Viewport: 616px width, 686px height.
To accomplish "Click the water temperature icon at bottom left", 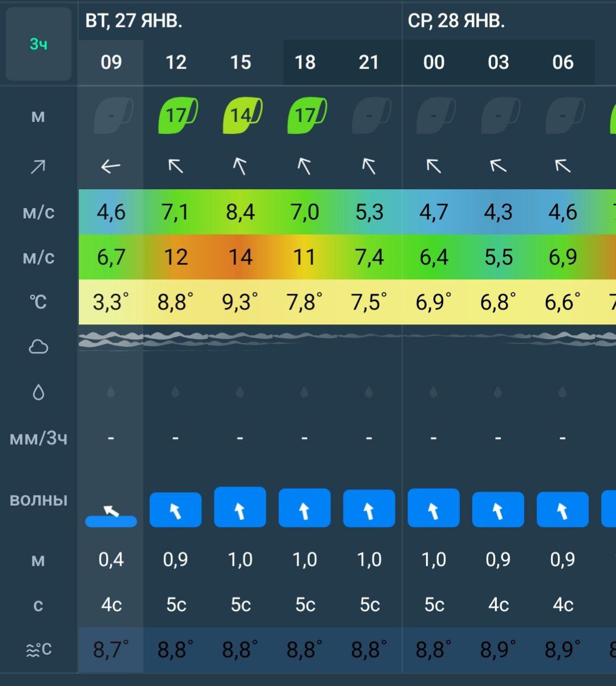I will 38,650.
